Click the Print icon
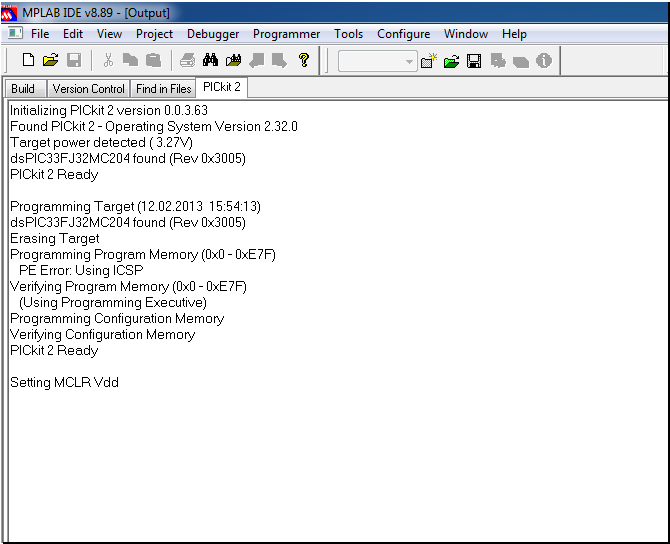 click(x=188, y=60)
